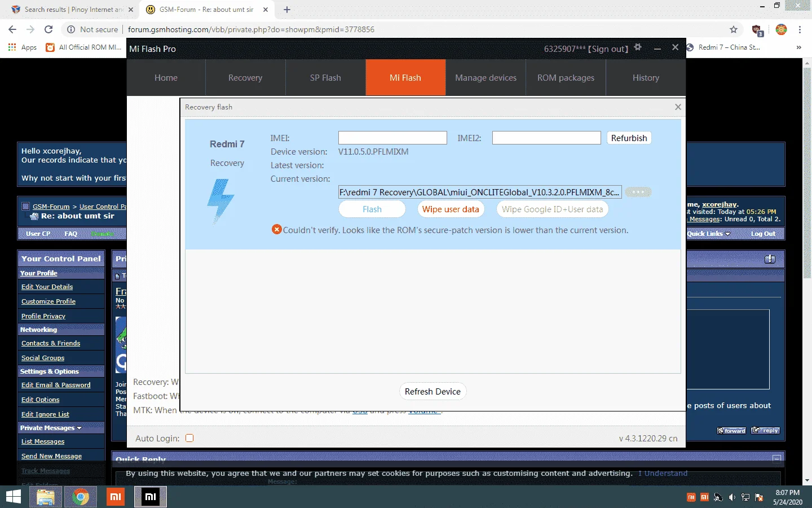The image size is (812, 508).
Task: Open the History tab
Action: pyautogui.click(x=646, y=78)
